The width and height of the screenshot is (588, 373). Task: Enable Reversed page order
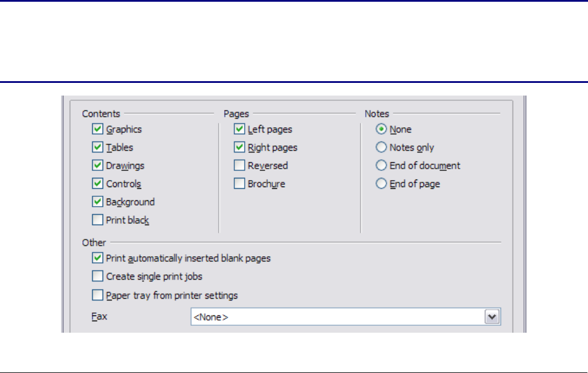239,166
